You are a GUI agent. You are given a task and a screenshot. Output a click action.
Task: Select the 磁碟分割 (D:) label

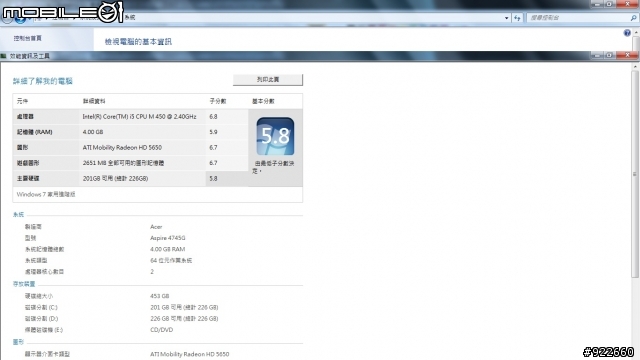coord(41,319)
